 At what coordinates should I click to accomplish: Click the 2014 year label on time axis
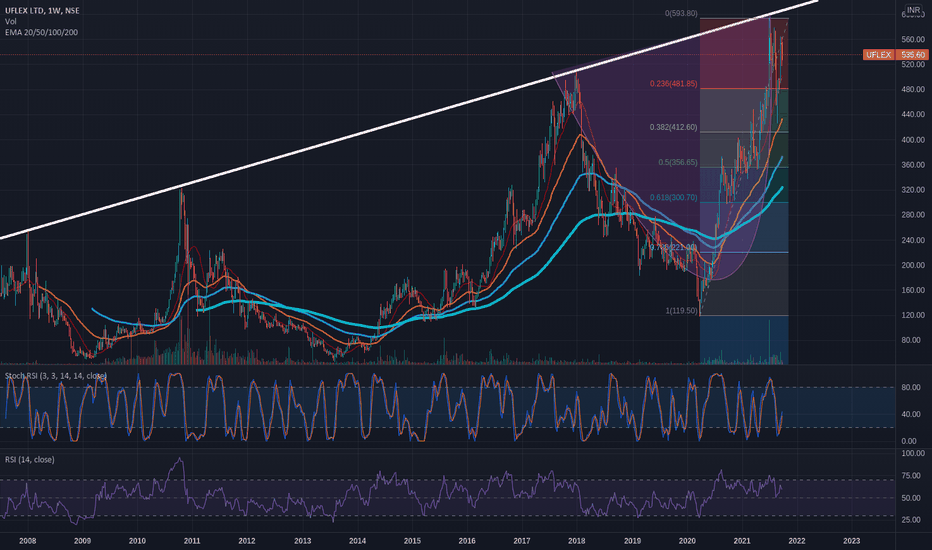(357, 541)
